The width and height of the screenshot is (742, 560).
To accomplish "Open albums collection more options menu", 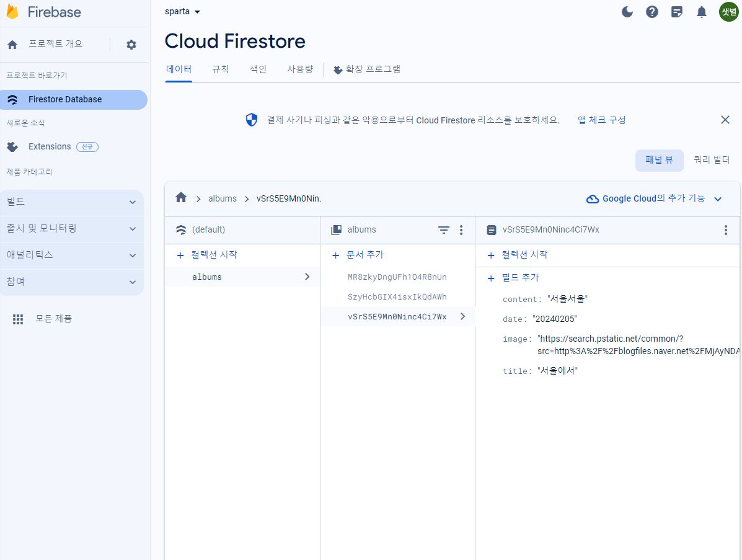I will [x=461, y=229].
